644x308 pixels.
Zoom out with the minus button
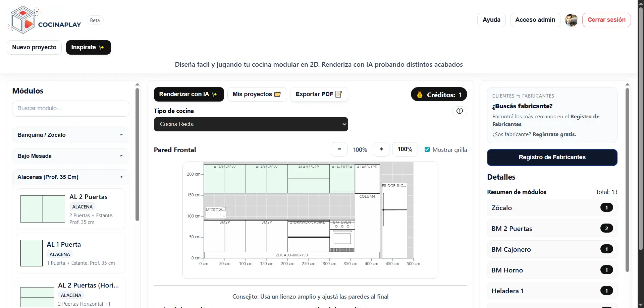tap(339, 149)
